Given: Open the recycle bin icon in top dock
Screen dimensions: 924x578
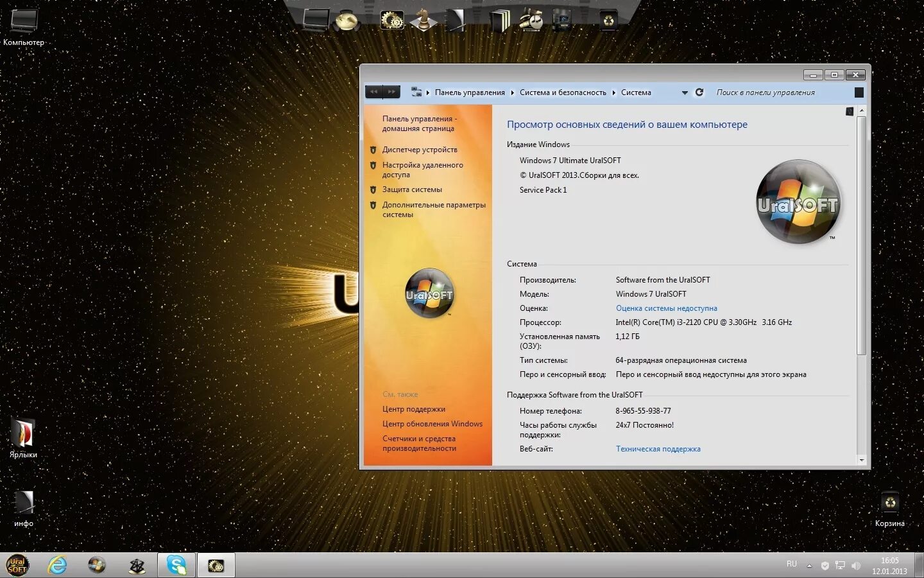Looking at the screenshot, I should pos(608,21).
